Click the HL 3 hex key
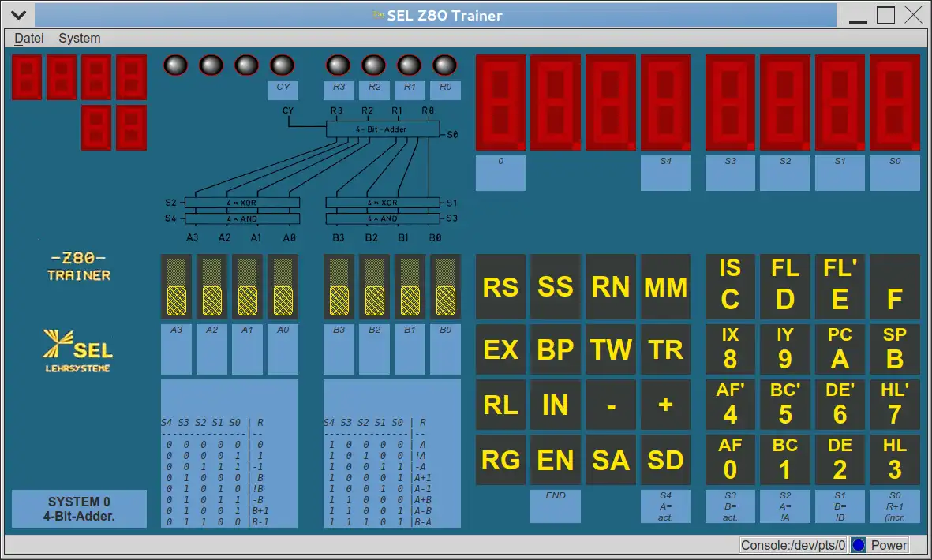 895,460
